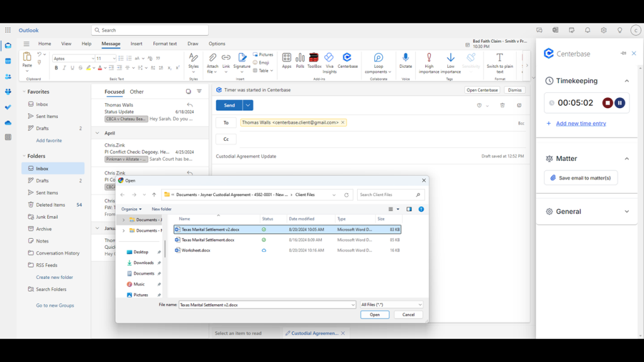Screen dimensions: 644x362
Task: Open the Home ribbon tab
Action: (45, 43)
